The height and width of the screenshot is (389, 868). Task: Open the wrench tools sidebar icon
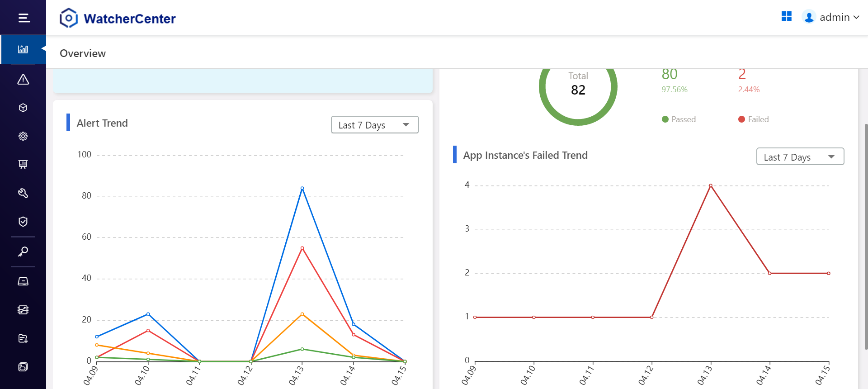(23, 193)
